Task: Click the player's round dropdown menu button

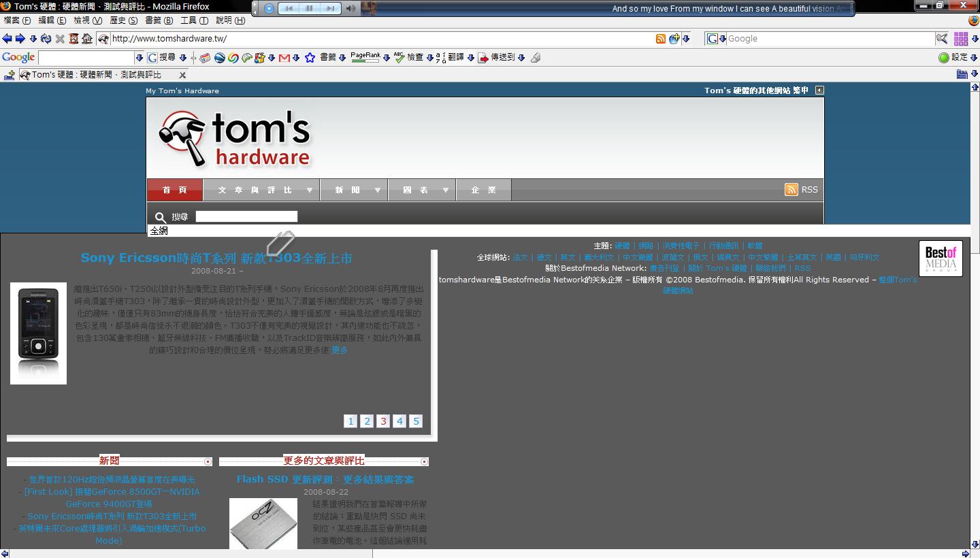Action: click(x=269, y=8)
